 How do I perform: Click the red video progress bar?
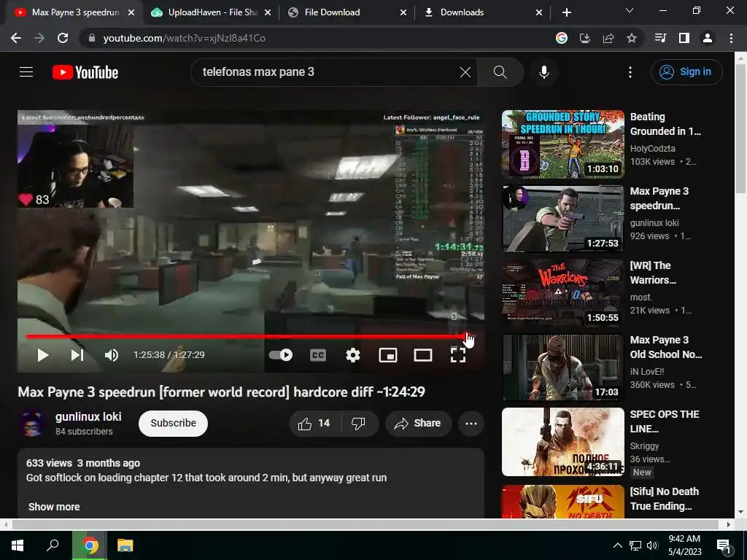247,337
